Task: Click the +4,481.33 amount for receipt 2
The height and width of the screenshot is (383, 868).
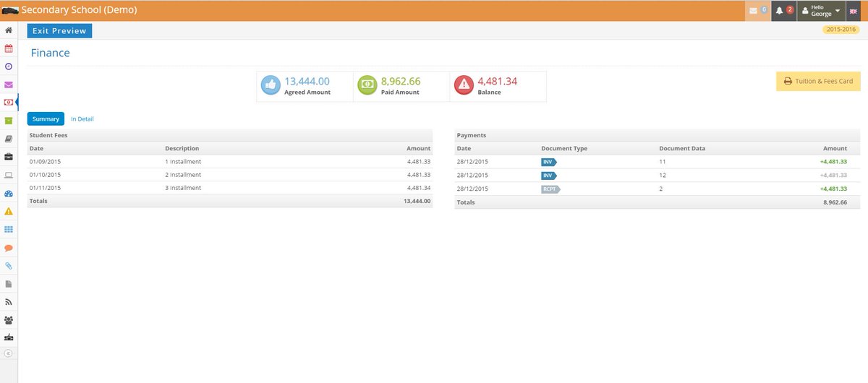Action: (x=833, y=189)
